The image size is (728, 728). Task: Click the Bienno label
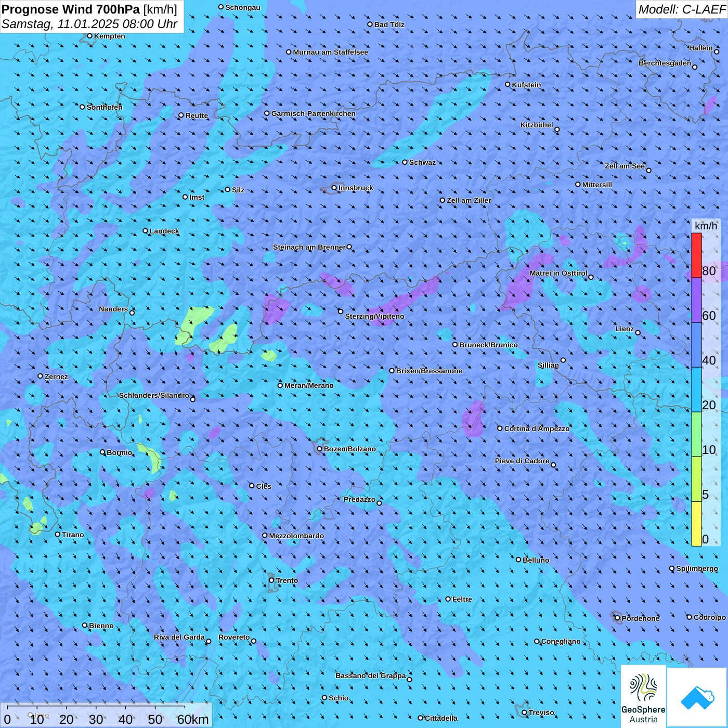[x=101, y=626]
